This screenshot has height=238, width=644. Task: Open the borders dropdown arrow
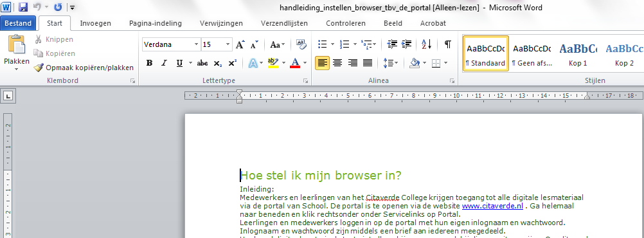[445, 63]
